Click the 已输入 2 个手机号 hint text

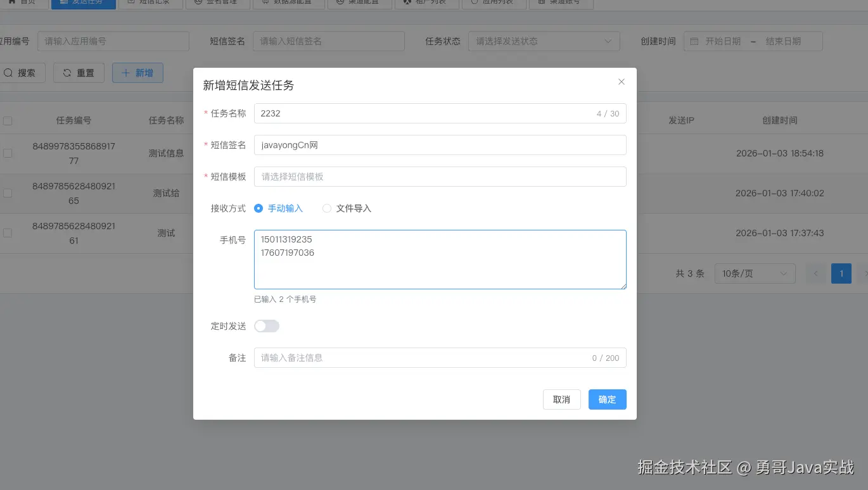(x=285, y=299)
